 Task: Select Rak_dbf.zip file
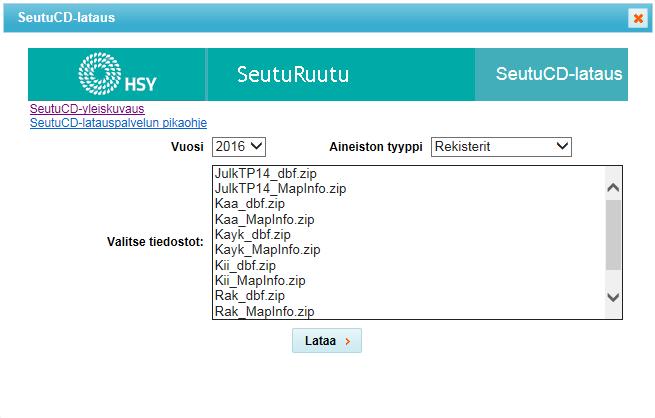point(409,296)
